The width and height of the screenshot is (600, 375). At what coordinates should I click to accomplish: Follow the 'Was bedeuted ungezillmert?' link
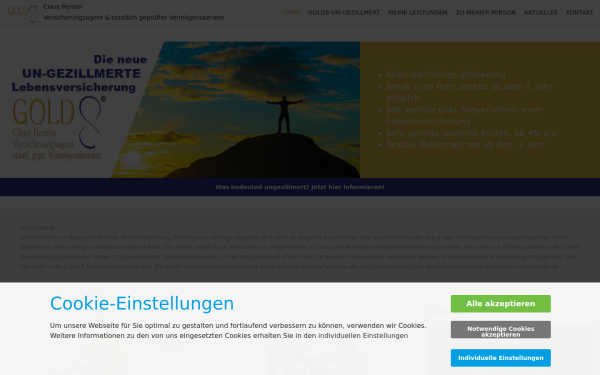(x=300, y=187)
